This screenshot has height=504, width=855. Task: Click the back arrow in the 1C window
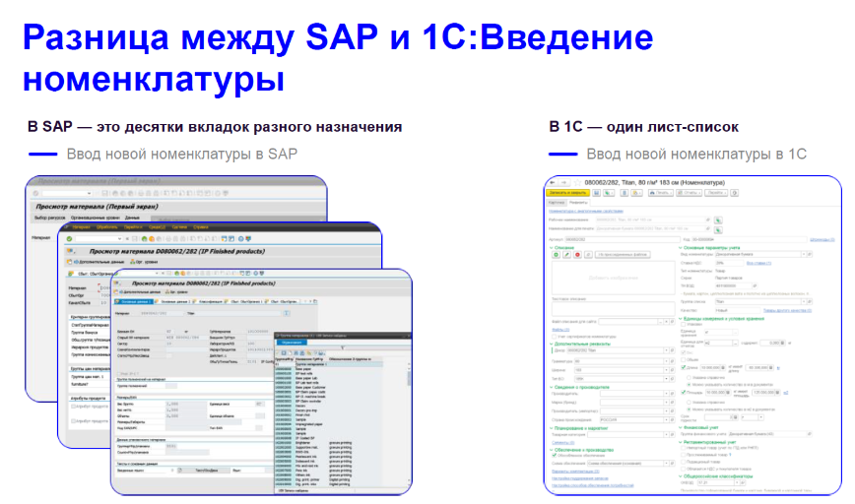553,183
